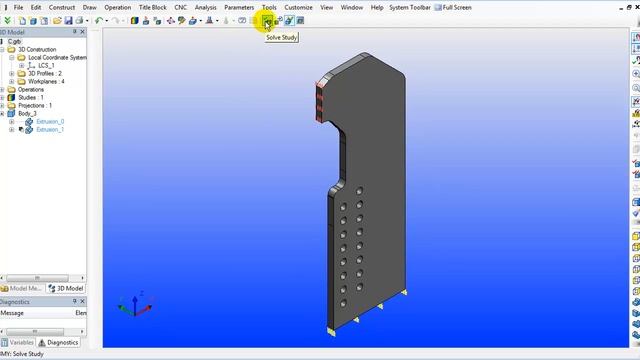Click the new 3D model icon

33,20
